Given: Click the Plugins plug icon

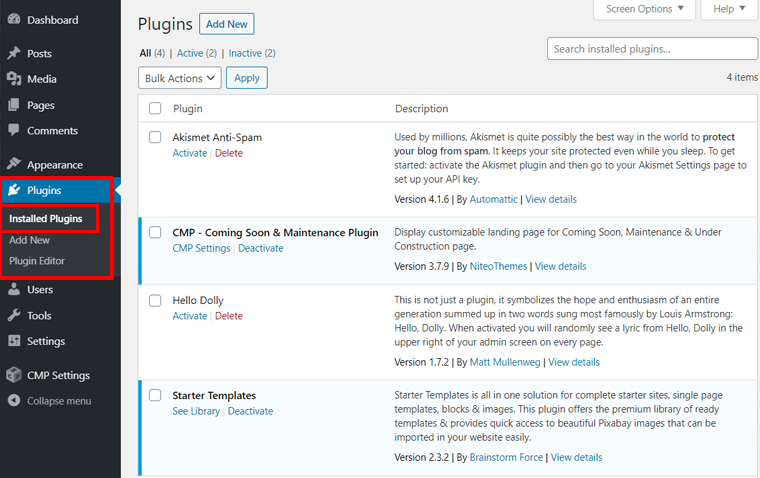Looking at the screenshot, I should pos(14,190).
